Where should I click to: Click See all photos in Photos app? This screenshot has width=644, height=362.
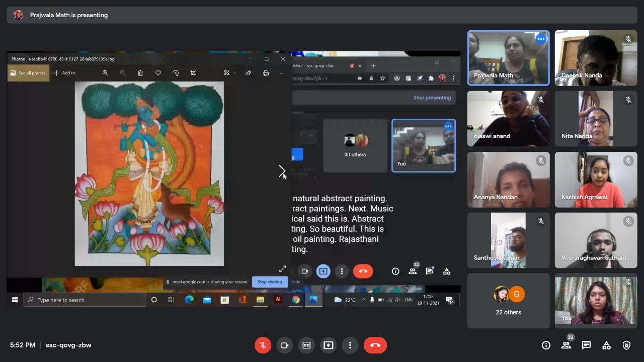point(28,73)
